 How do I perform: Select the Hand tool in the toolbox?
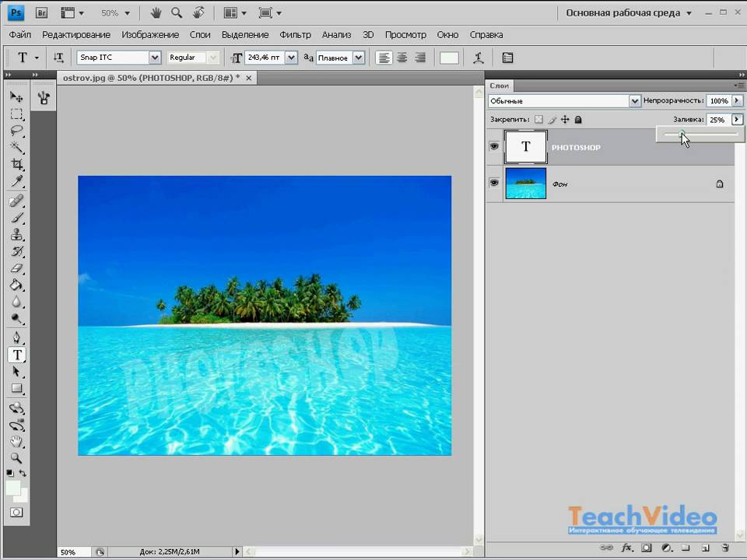click(x=16, y=442)
